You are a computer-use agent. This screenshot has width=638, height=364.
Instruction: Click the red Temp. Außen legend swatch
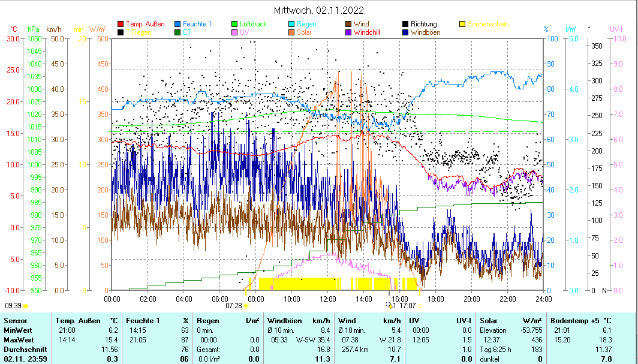coord(121,25)
